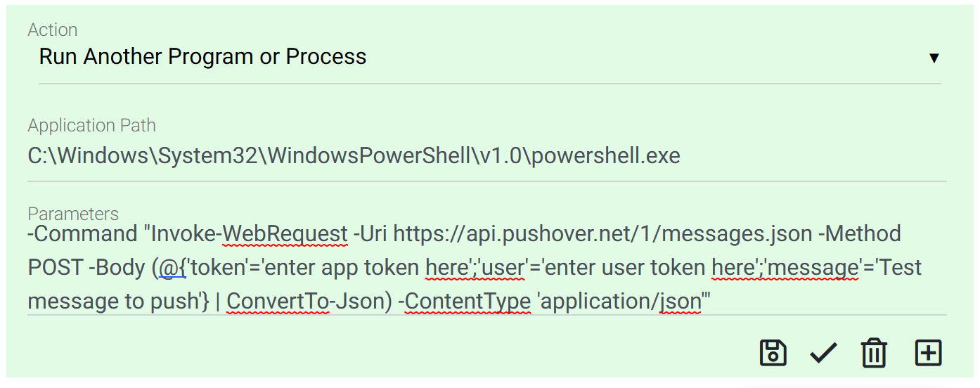The image size is (980, 388).
Task: Place cursor on the Invoke-WebRequest word
Action: [x=250, y=233]
